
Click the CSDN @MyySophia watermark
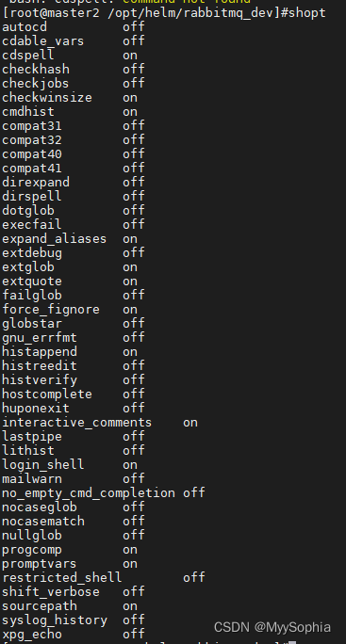click(x=272, y=627)
